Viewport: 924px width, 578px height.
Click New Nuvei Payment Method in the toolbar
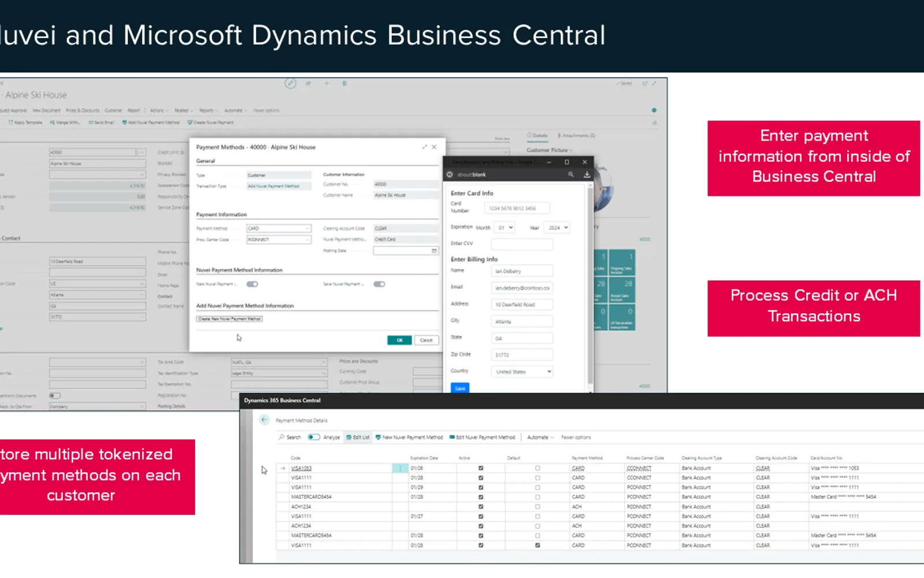(x=409, y=438)
